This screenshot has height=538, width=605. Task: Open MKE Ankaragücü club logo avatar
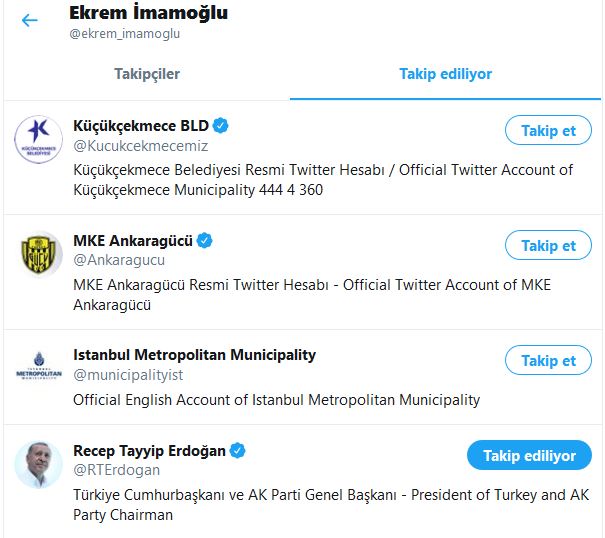38,254
